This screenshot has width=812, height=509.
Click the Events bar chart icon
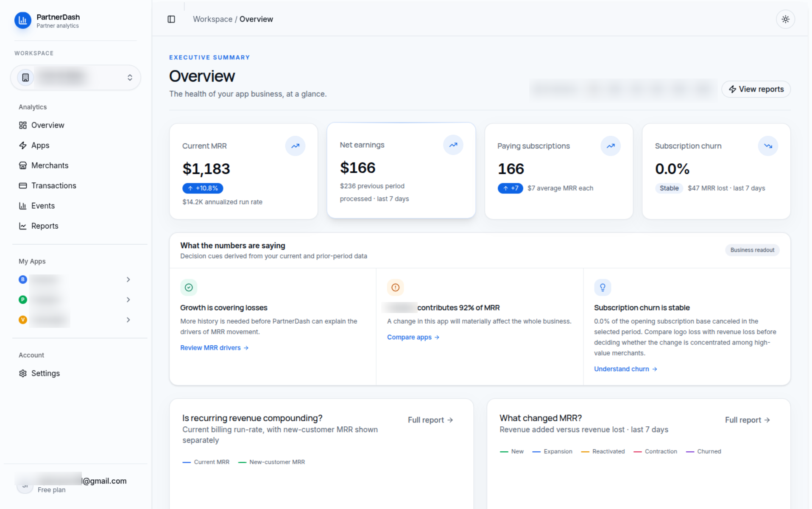23,206
